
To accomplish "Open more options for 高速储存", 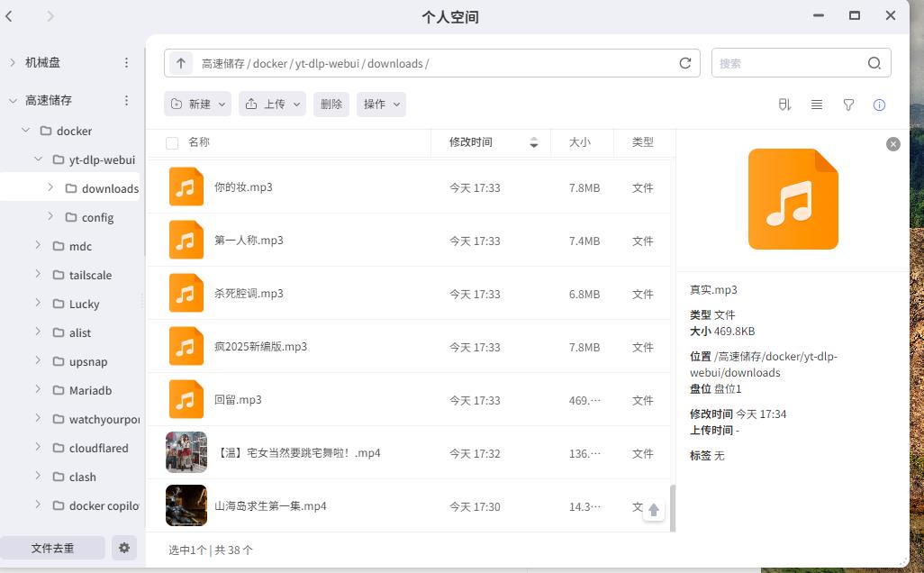I will 126,101.
